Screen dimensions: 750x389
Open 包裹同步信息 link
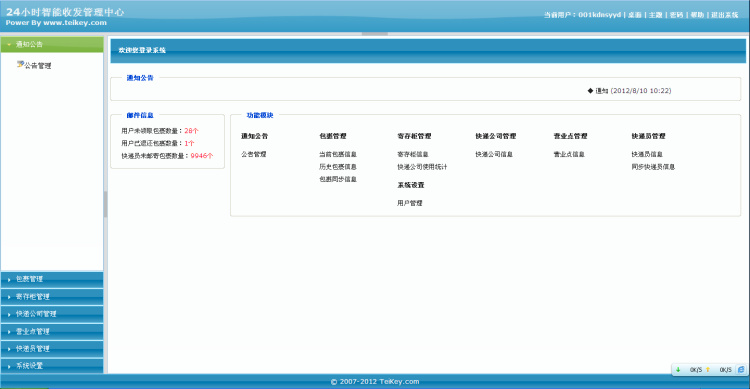point(338,179)
